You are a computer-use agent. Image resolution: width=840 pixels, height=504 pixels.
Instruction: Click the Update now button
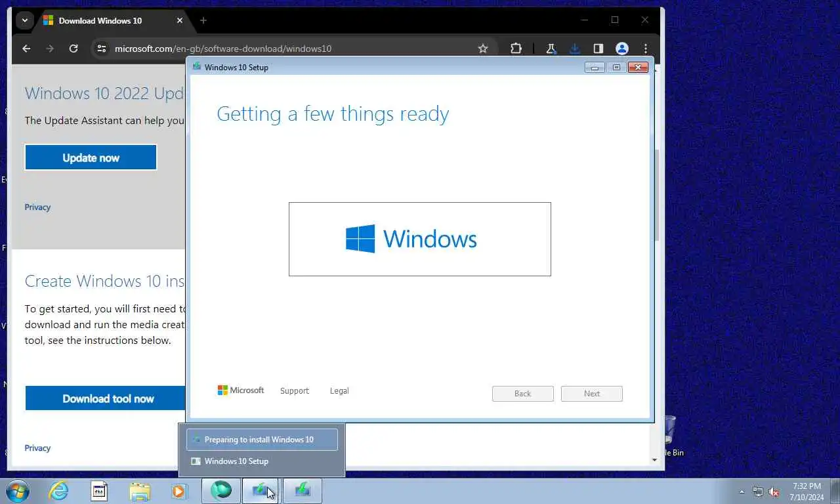(91, 157)
